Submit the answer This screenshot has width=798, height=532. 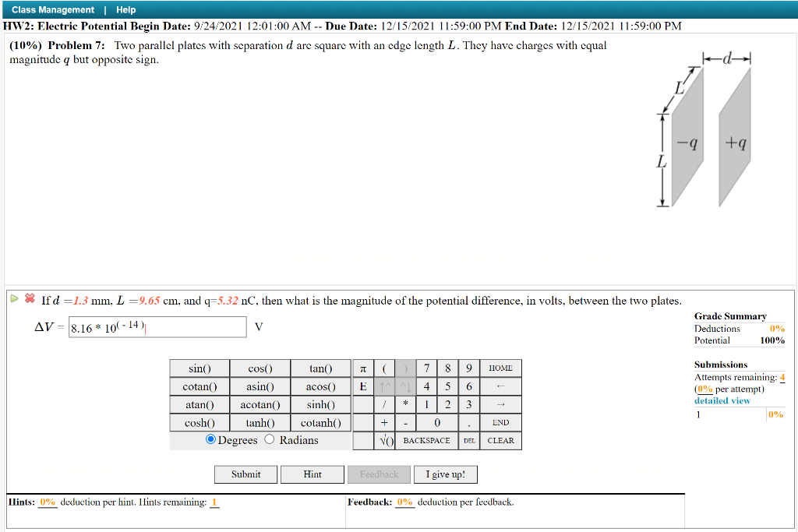[245, 474]
